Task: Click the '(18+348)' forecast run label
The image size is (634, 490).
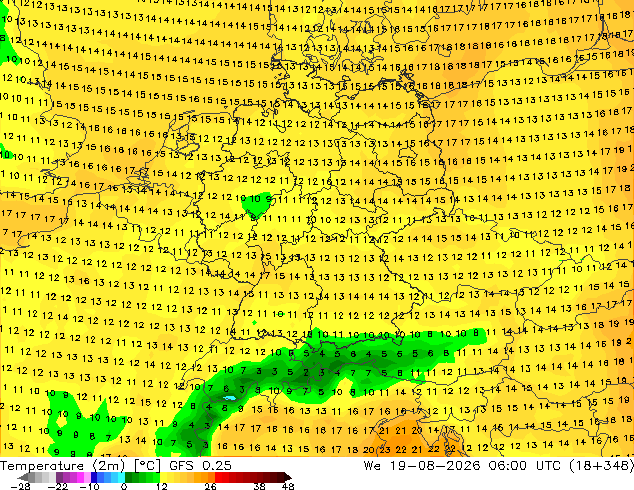Action: tap(602, 466)
